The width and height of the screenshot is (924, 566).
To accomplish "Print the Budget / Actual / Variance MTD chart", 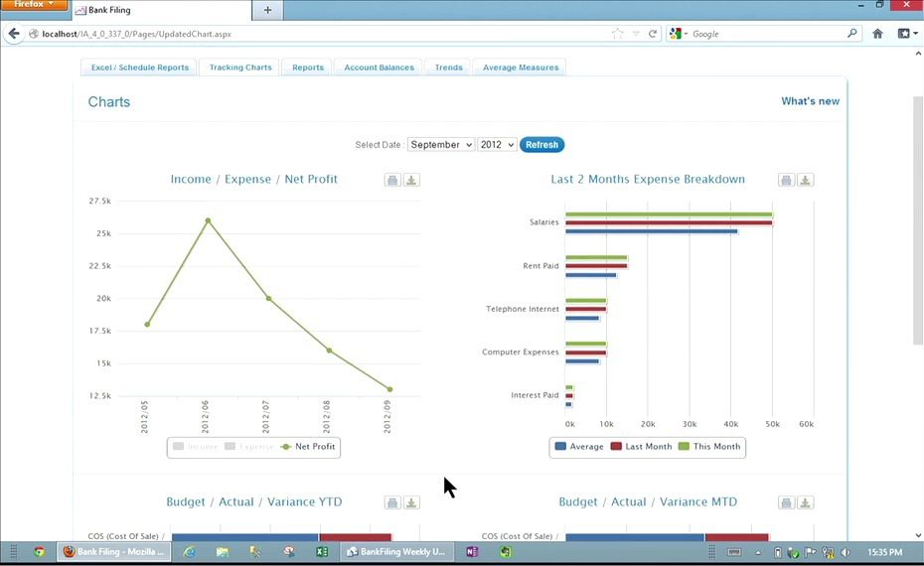I will click(x=786, y=503).
